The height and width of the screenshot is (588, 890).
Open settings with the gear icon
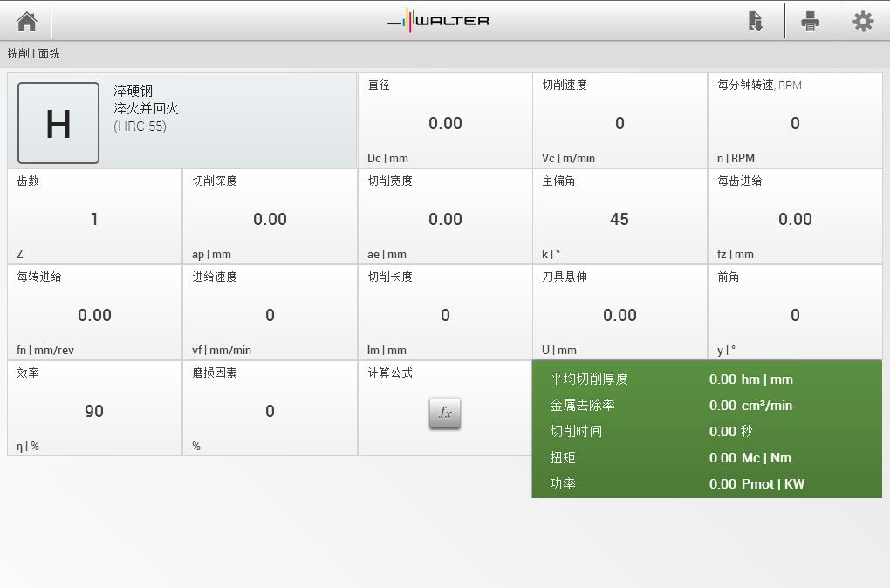(863, 21)
